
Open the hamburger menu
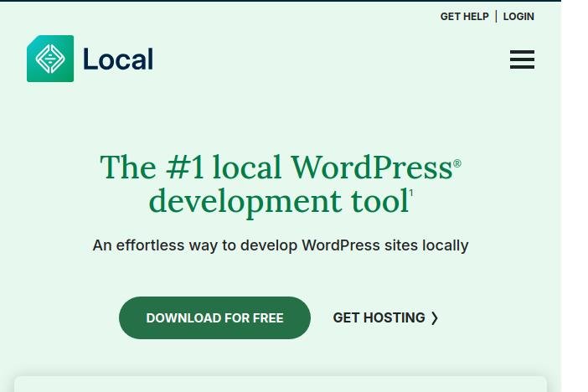[x=522, y=59]
